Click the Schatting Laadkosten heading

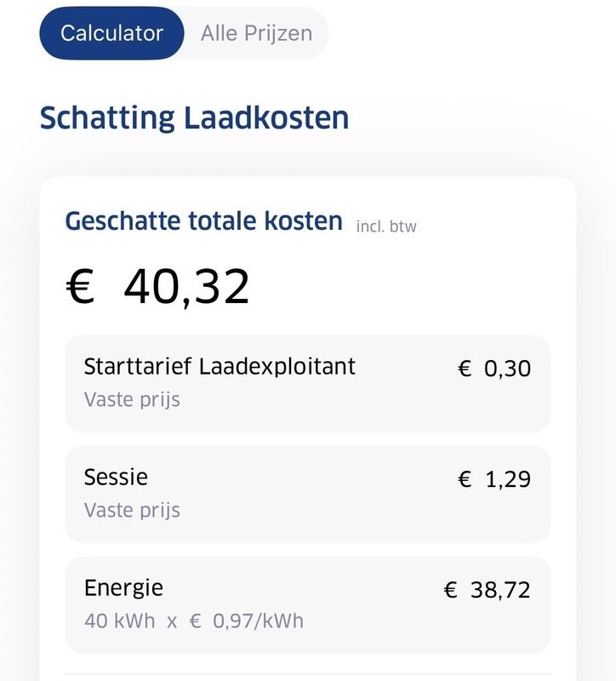(x=194, y=117)
